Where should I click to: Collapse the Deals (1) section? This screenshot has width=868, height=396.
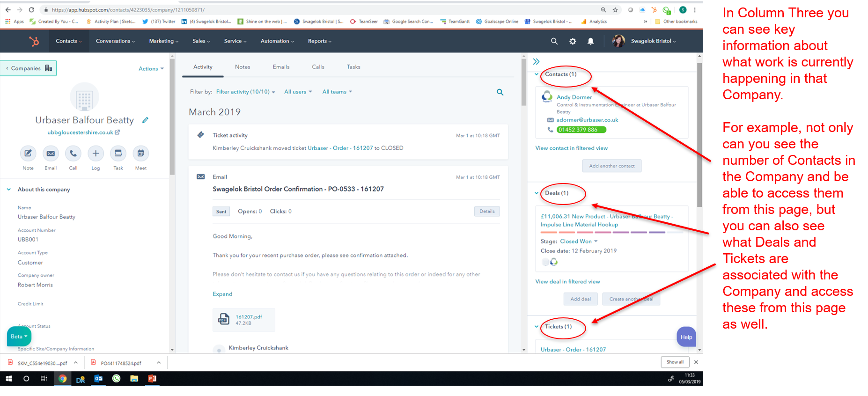[x=537, y=193]
